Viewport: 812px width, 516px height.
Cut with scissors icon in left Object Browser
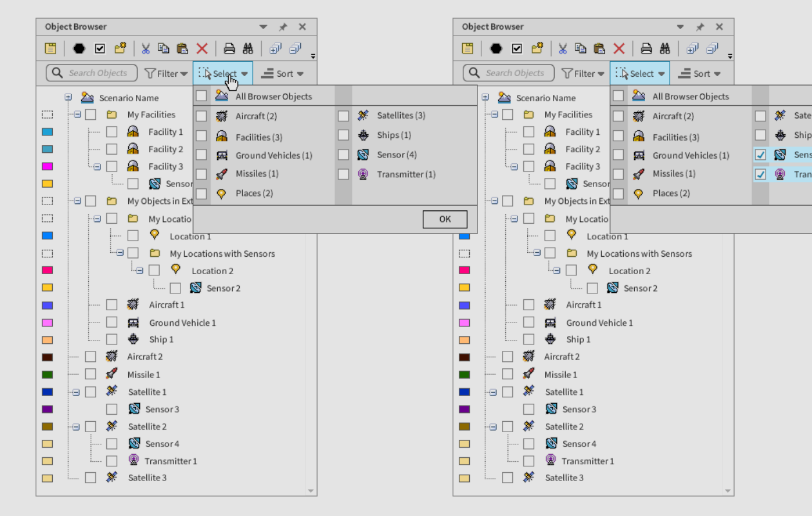(x=145, y=48)
